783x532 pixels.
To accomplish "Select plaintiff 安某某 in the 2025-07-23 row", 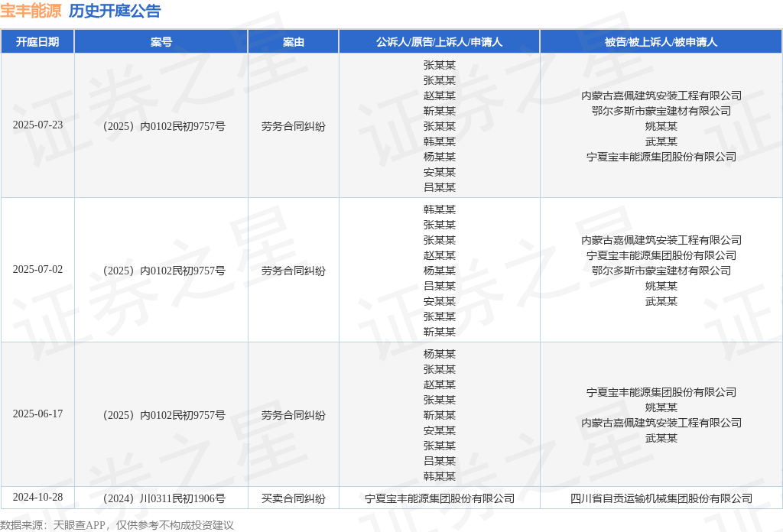I will tap(440, 172).
